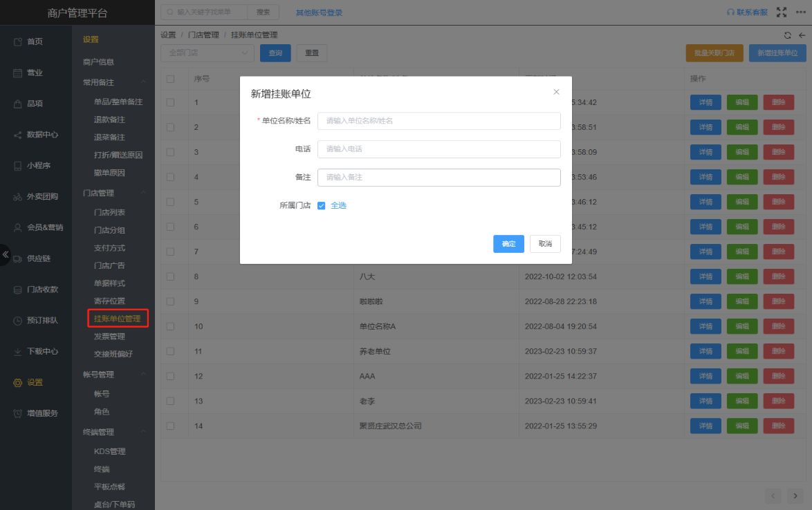Viewport: 812px width, 510px height.
Task: Open 商户信息 in the settings menu
Action: click(98, 62)
